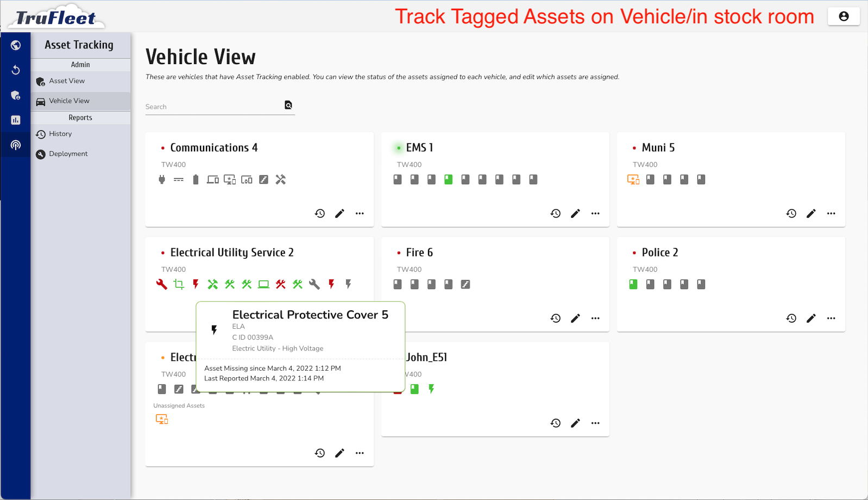Select the green asset in EMS 1
The height and width of the screenshot is (500, 868).
pyautogui.click(x=448, y=179)
